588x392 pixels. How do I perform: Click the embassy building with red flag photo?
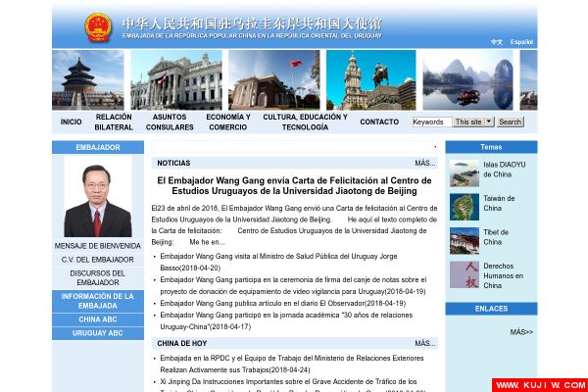point(274,80)
